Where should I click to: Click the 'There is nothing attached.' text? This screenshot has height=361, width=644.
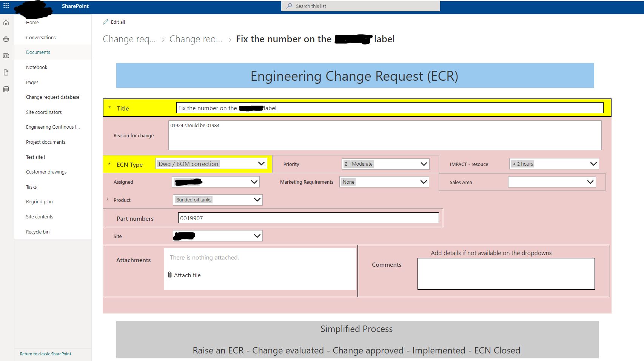coord(204,257)
